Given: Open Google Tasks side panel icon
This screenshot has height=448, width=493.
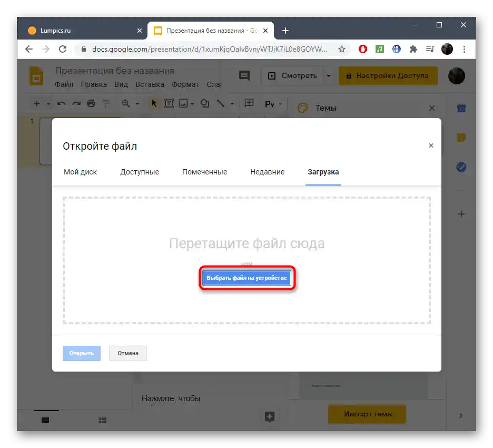Looking at the screenshot, I should tap(461, 167).
